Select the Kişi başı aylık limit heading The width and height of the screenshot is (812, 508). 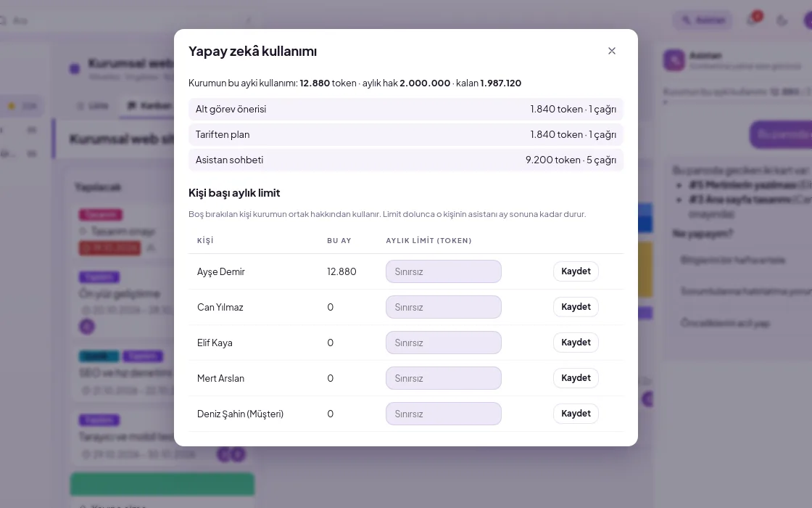(x=234, y=193)
